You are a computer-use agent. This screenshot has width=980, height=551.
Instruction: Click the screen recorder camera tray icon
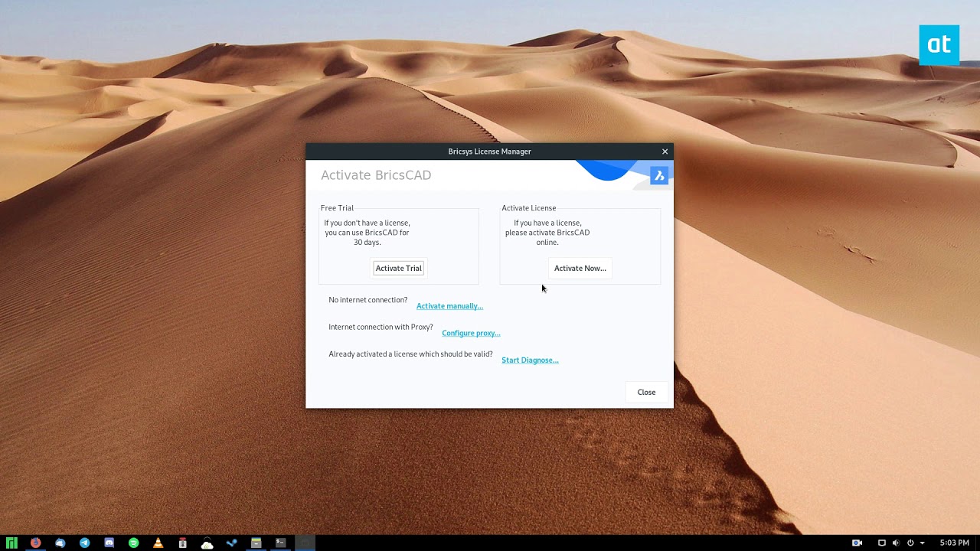pos(857,543)
